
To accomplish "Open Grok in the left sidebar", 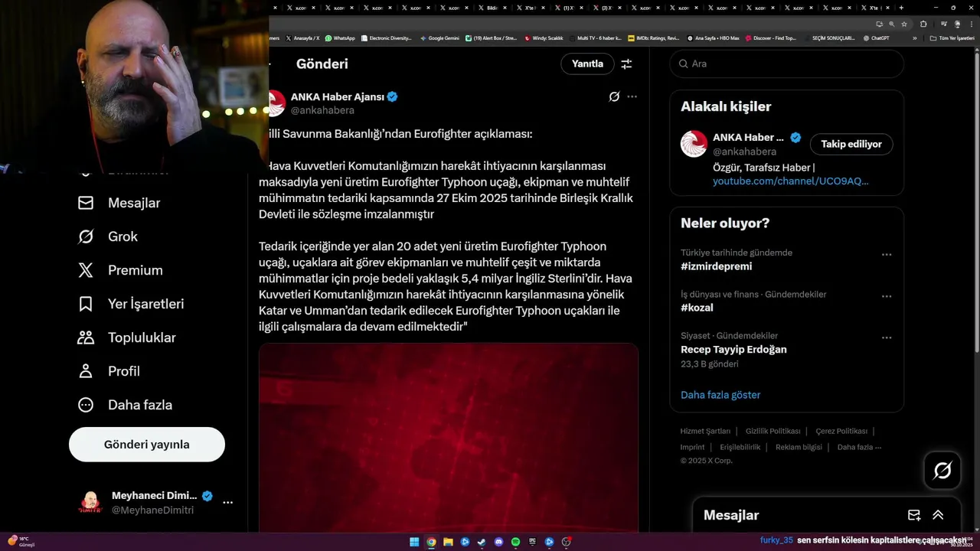I will click(107, 236).
